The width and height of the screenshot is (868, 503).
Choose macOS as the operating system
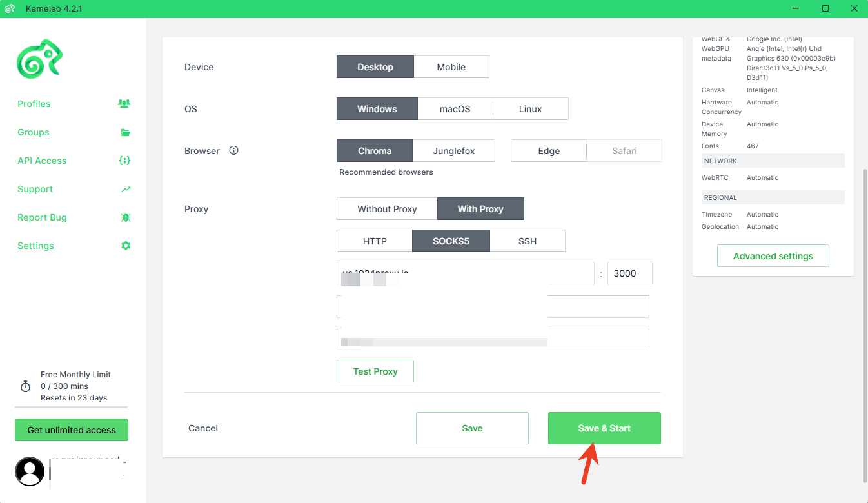point(455,109)
